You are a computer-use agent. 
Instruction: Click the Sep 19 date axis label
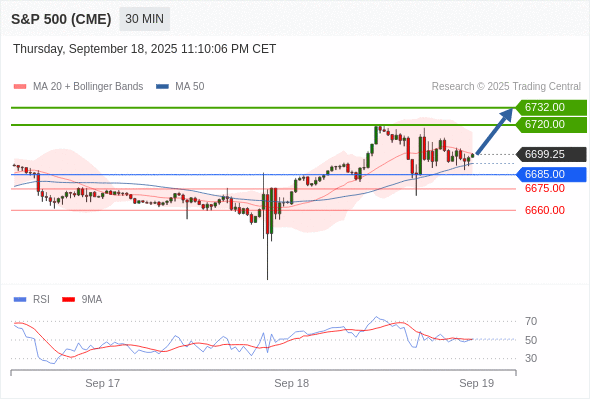pyautogui.click(x=477, y=383)
